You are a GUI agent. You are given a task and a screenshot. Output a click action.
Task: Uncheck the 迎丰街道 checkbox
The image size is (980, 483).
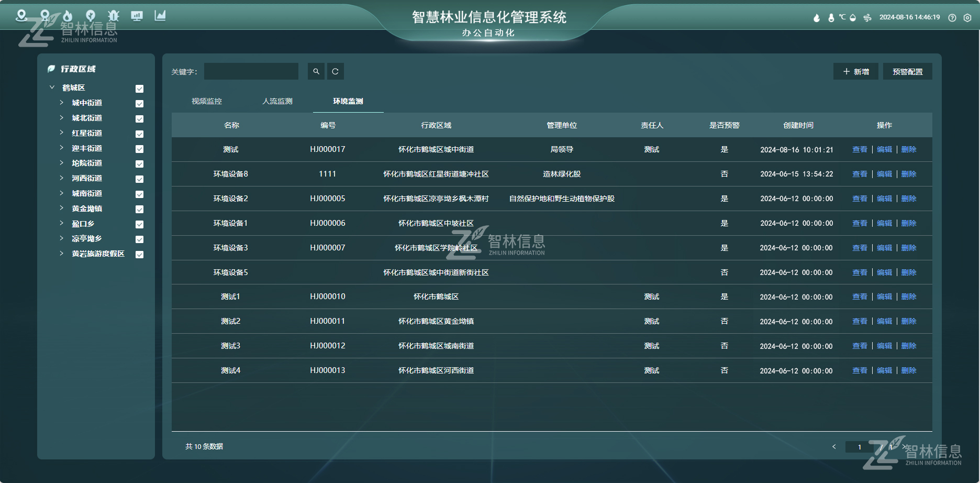point(139,149)
